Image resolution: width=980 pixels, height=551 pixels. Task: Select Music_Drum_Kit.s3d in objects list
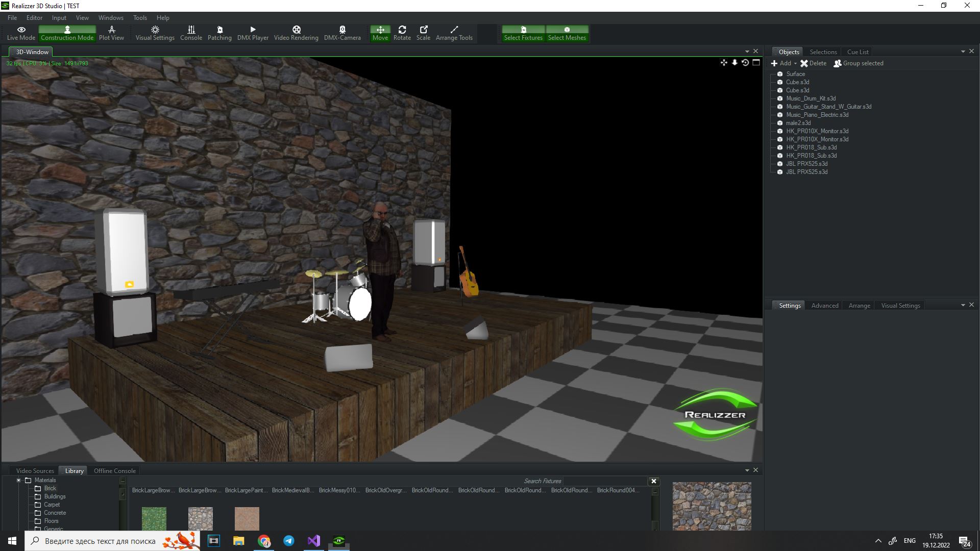[811, 98]
